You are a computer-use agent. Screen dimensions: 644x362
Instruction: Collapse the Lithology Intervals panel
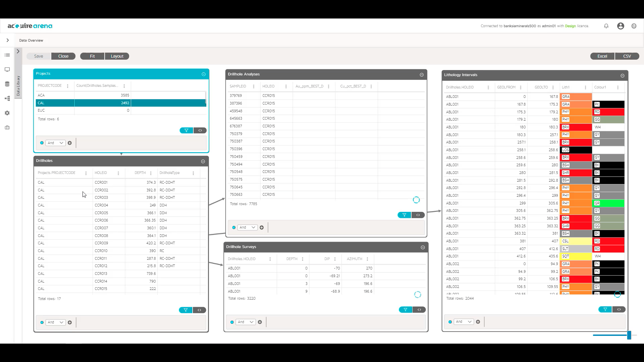[x=623, y=75]
